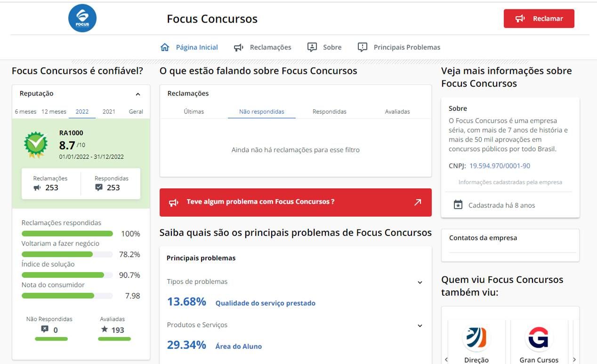Image resolution: width=597 pixels, height=364 pixels.
Task: Switch to the Respondidas complaints tab
Action: click(329, 112)
